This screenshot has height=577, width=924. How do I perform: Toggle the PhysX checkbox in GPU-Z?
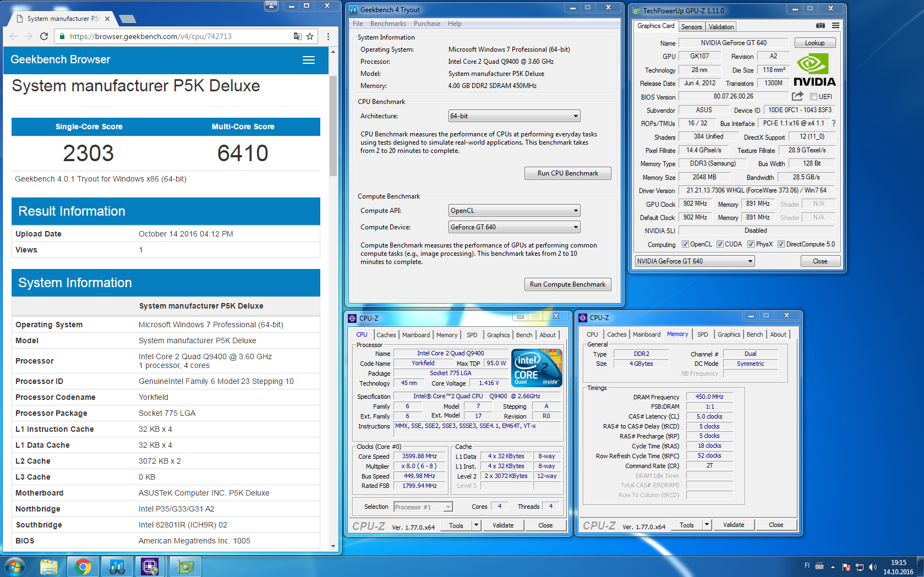coord(751,244)
